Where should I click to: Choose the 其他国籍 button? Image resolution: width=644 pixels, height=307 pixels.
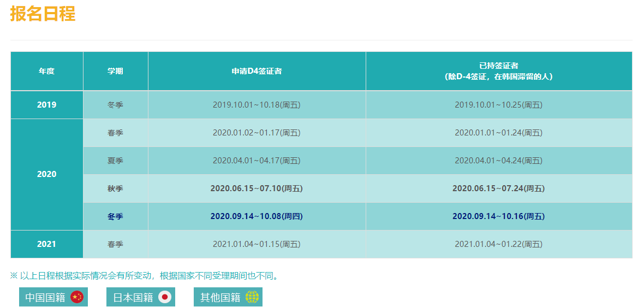[x=220, y=297]
